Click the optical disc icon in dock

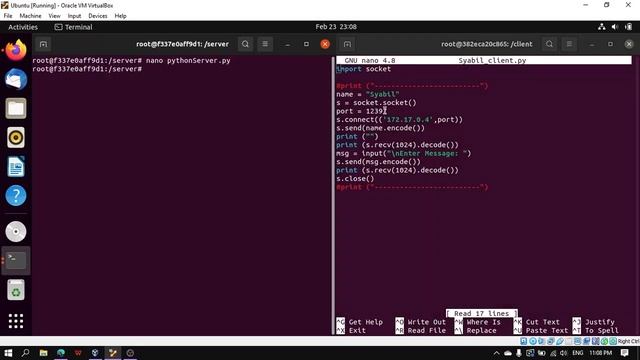16,231
